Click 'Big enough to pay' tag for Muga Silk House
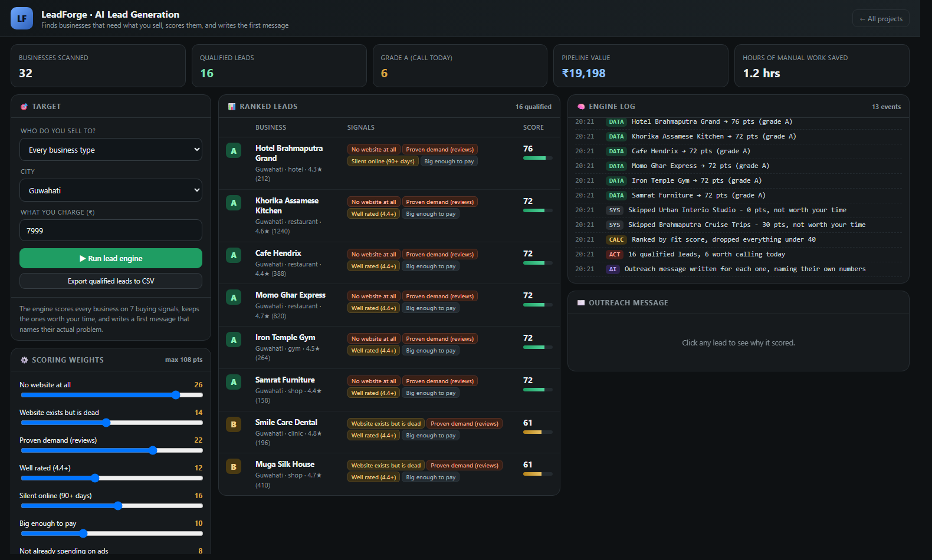932x560 pixels. tap(431, 477)
